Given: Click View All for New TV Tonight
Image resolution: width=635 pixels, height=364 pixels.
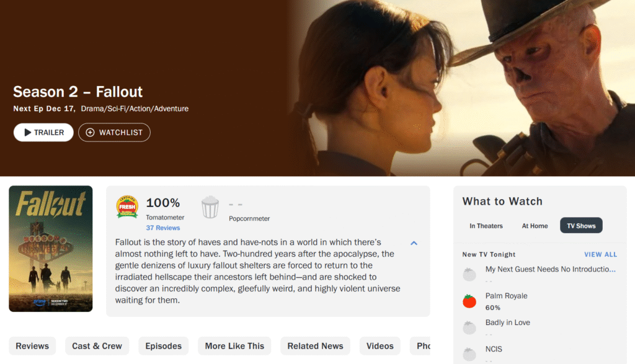Looking at the screenshot, I should point(600,254).
